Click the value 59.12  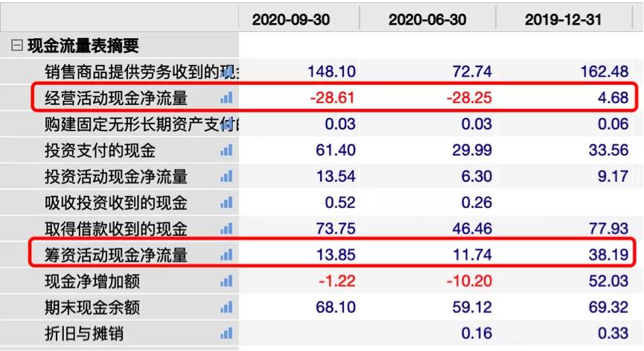tap(472, 308)
